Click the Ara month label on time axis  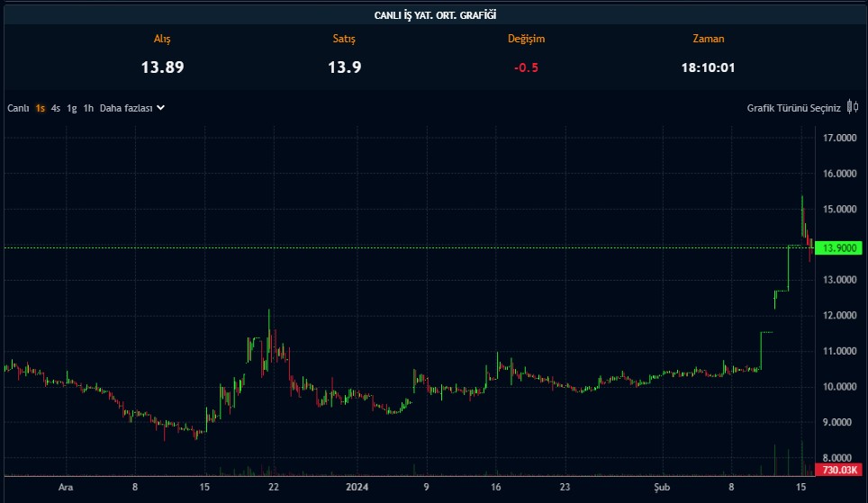tap(65, 487)
